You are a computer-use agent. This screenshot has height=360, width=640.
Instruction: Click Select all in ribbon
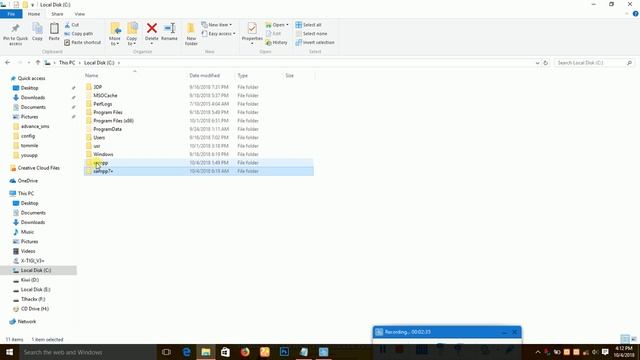308,25
